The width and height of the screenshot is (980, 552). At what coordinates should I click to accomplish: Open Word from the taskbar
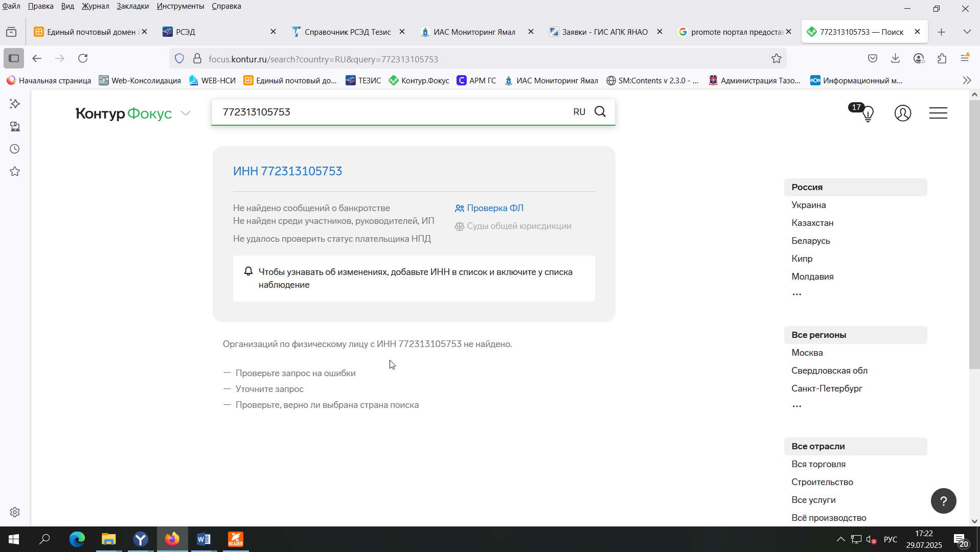point(203,539)
